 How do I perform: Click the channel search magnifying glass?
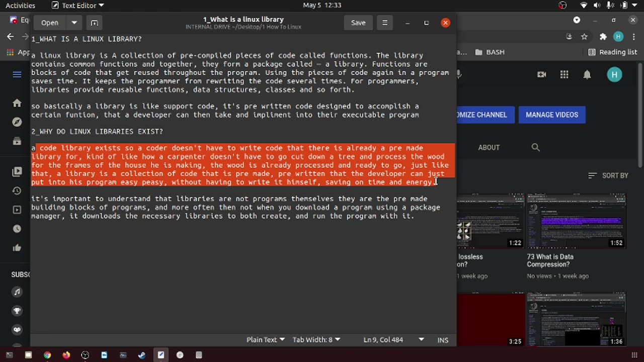pyautogui.click(x=535, y=147)
